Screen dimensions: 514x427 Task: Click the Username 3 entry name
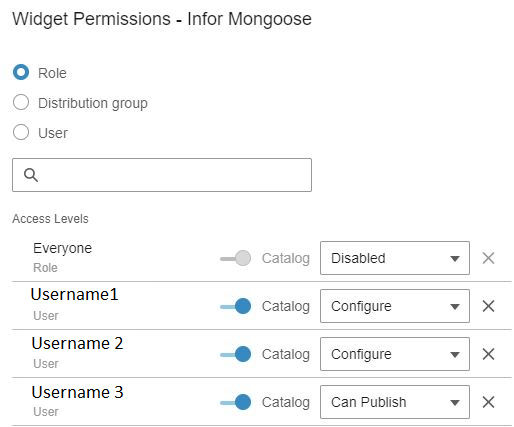click(77, 392)
